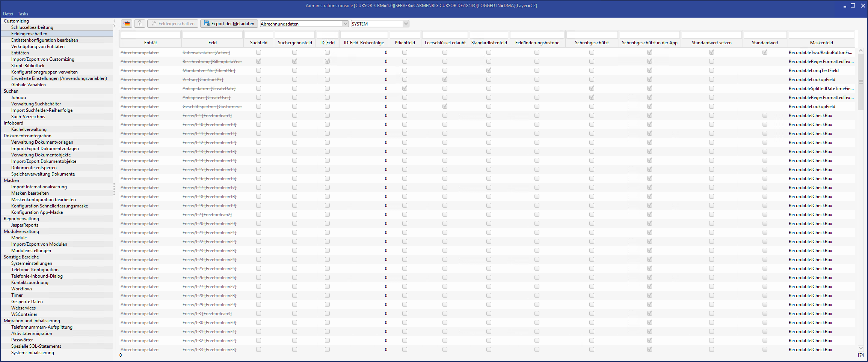Open the Tasks menu
Image resolution: width=868 pixels, height=362 pixels.
pos(23,14)
